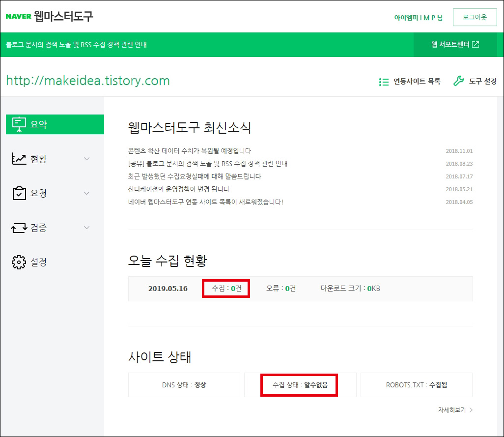Click the 수집 상태 : 알수없음 box
Viewport: 504px width, 437px height.
[x=300, y=385]
